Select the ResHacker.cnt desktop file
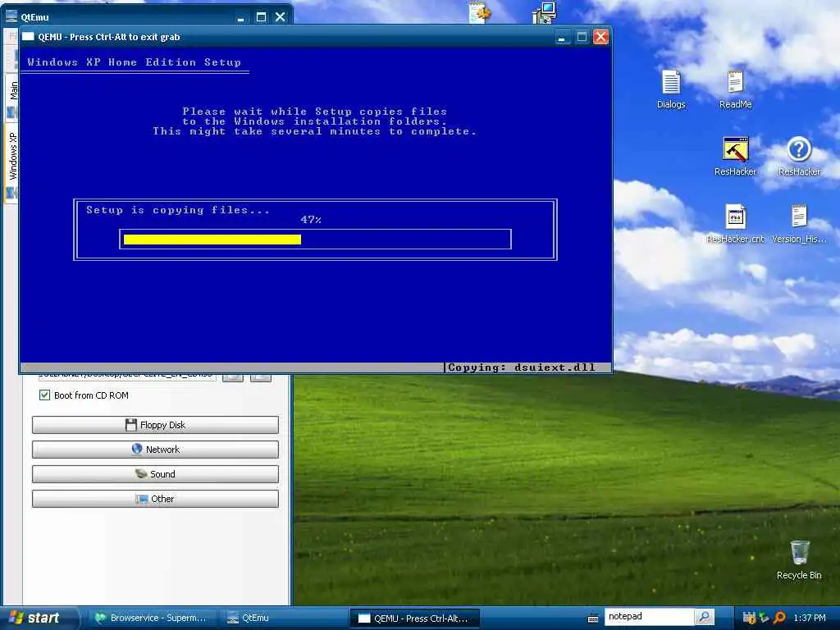This screenshot has width=840, height=630. click(735, 224)
